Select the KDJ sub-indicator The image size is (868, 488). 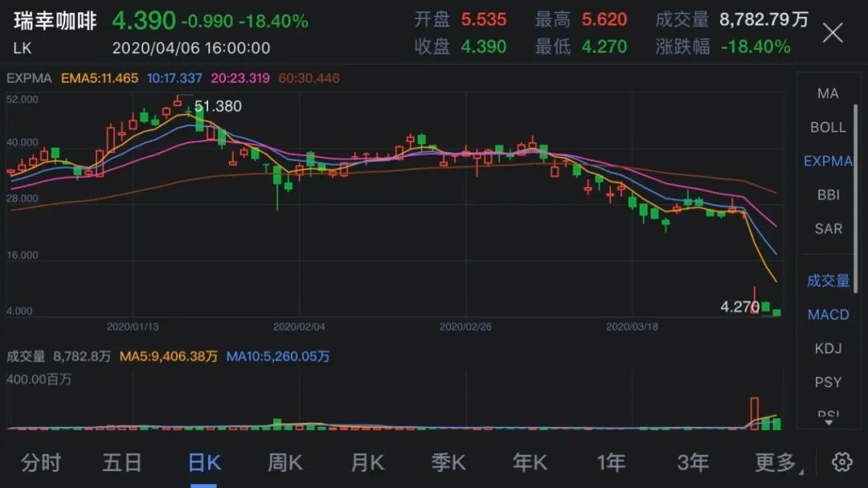coord(828,348)
